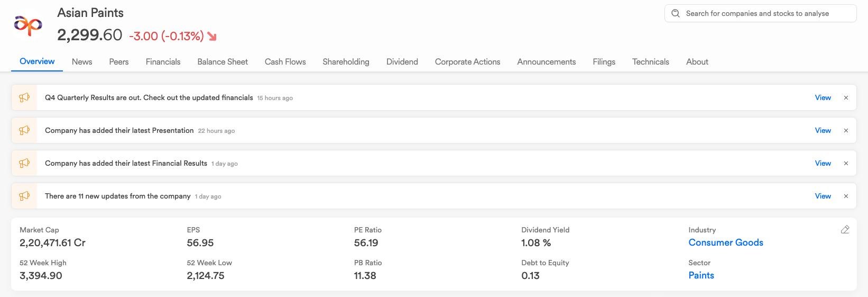Screen dimensions: 868x297
Task: Switch to the Overview tab
Action: 37,61
